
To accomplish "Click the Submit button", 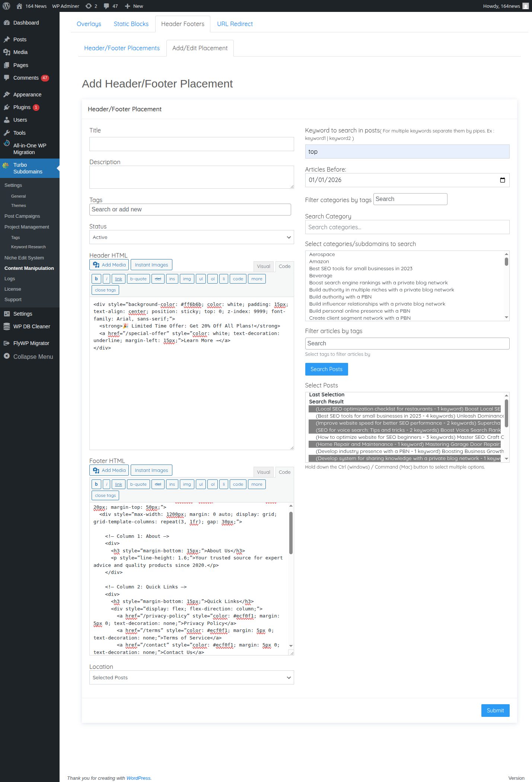I will click(x=495, y=710).
